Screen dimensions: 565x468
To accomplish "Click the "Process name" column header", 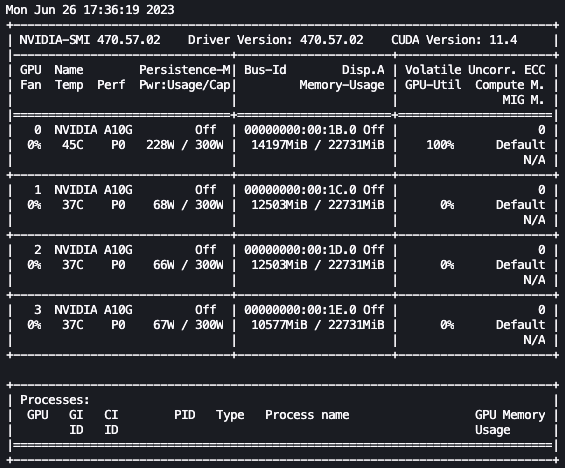I will (x=307, y=415).
